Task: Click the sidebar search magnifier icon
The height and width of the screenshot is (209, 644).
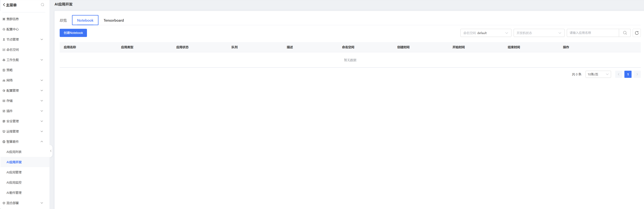Action: 42,5
